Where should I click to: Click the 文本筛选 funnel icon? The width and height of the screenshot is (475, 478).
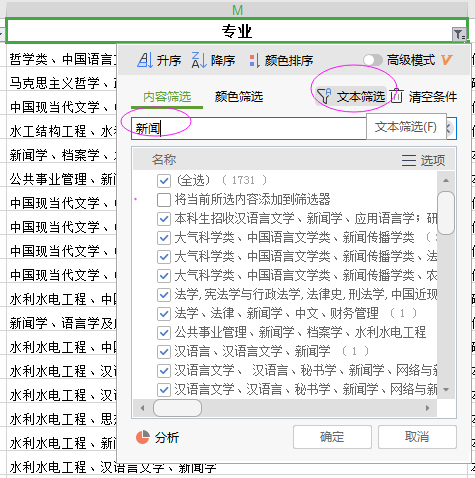coord(323,96)
